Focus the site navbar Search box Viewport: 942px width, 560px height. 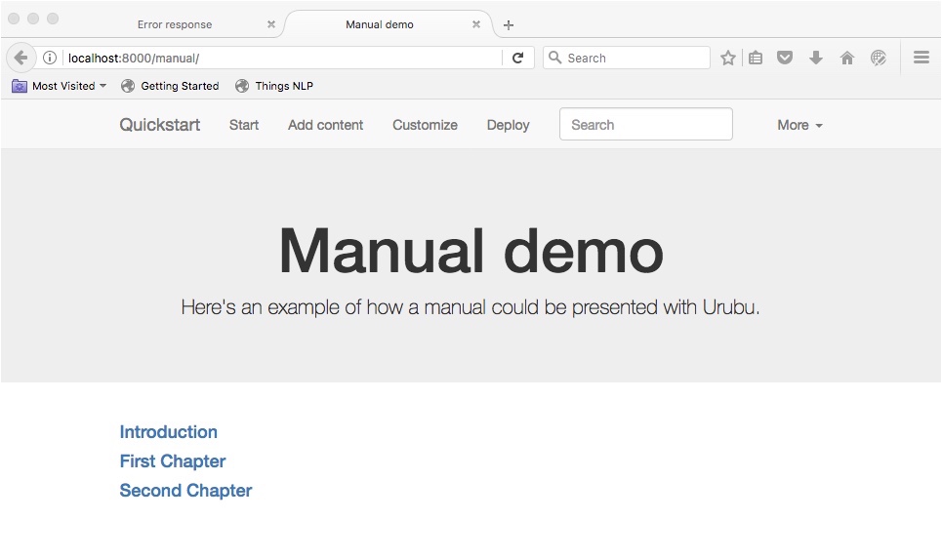[646, 124]
